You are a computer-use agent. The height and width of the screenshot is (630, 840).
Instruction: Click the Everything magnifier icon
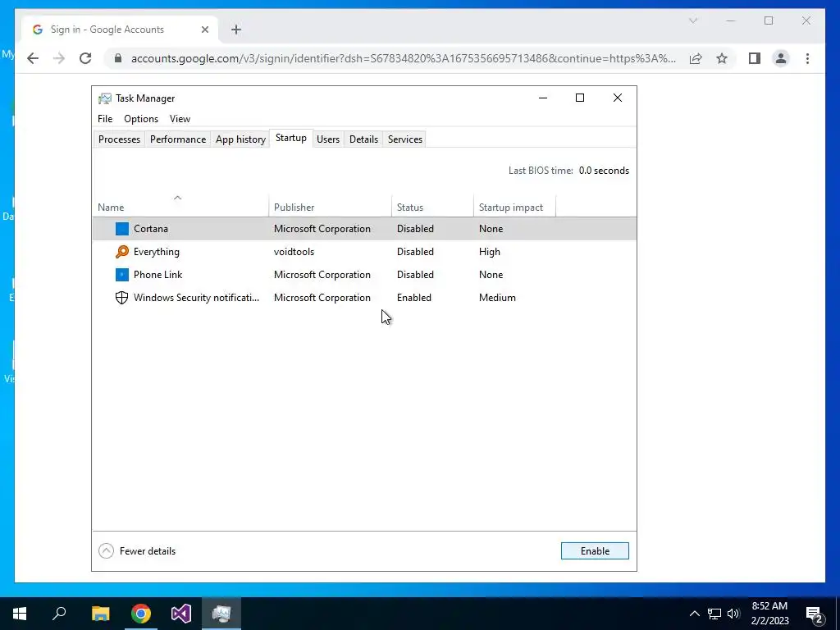coord(122,252)
